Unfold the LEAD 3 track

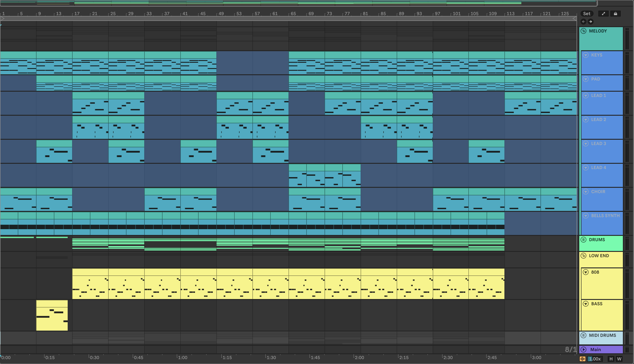[x=586, y=144]
